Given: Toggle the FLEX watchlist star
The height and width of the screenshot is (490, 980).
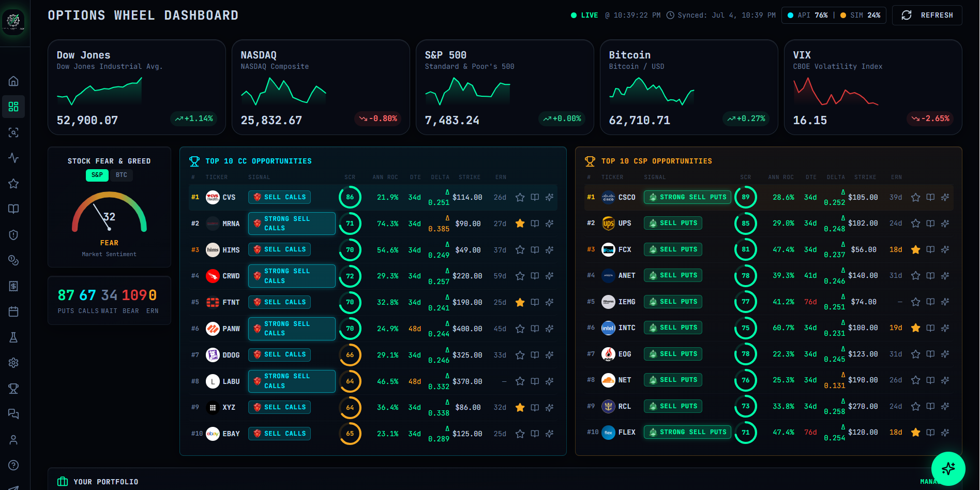Looking at the screenshot, I should click(915, 432).
